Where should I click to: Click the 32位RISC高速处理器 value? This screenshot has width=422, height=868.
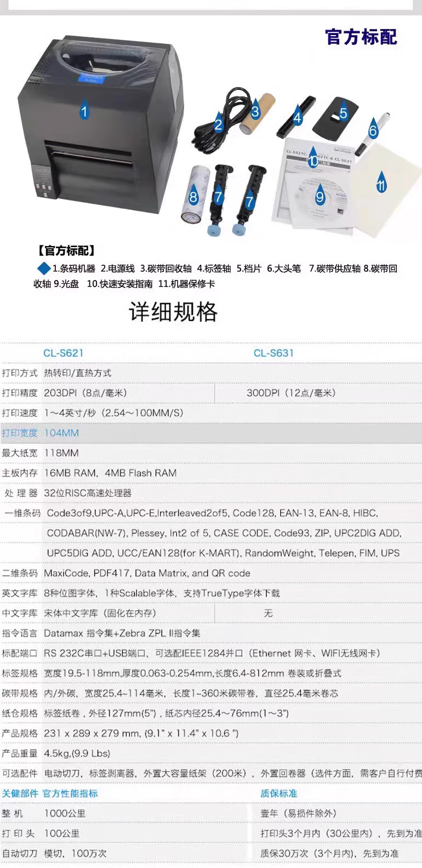pyautogui.click(x=88, y=493)
